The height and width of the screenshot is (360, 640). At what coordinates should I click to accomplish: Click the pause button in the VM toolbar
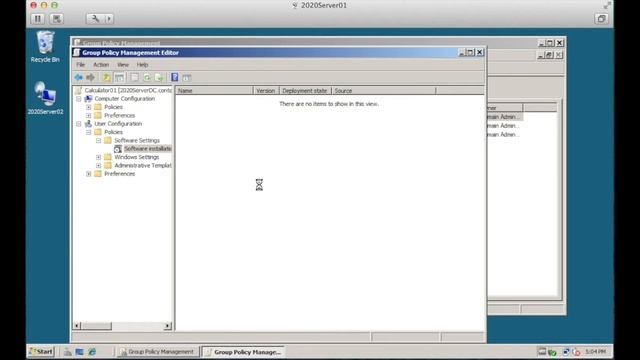pyautogui.click(x=38, y=19)
